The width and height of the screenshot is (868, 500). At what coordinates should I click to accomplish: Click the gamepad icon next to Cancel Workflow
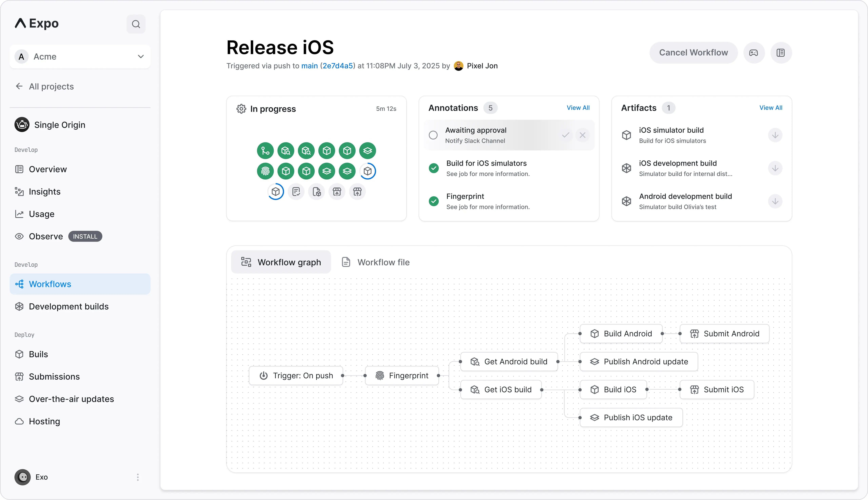point(754,53)
